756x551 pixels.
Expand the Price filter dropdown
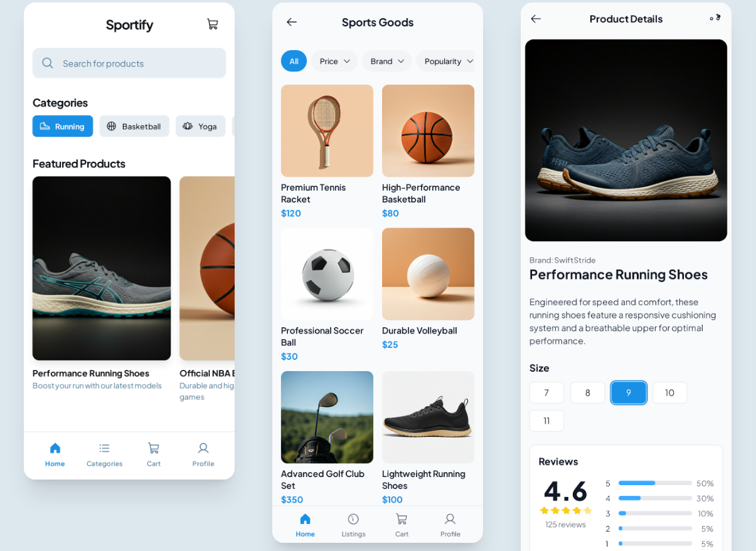click(x=334, y=61)
